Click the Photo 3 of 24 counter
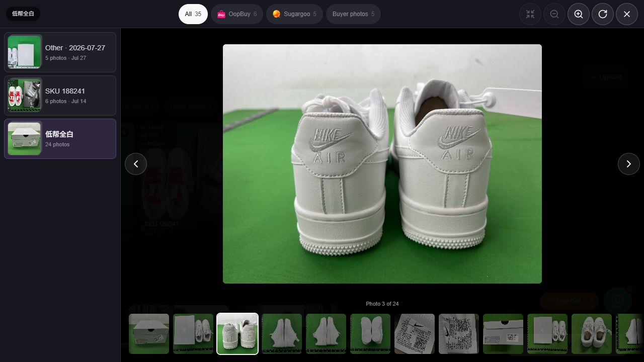644x362 pixels. [x=382, y=304]
